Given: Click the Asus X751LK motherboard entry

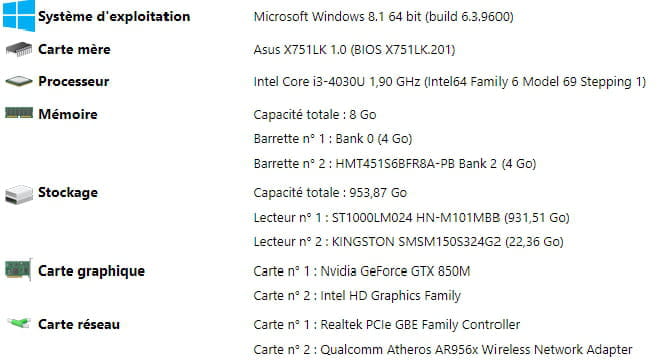Looking at the screenshot, I should coord(354,50).
